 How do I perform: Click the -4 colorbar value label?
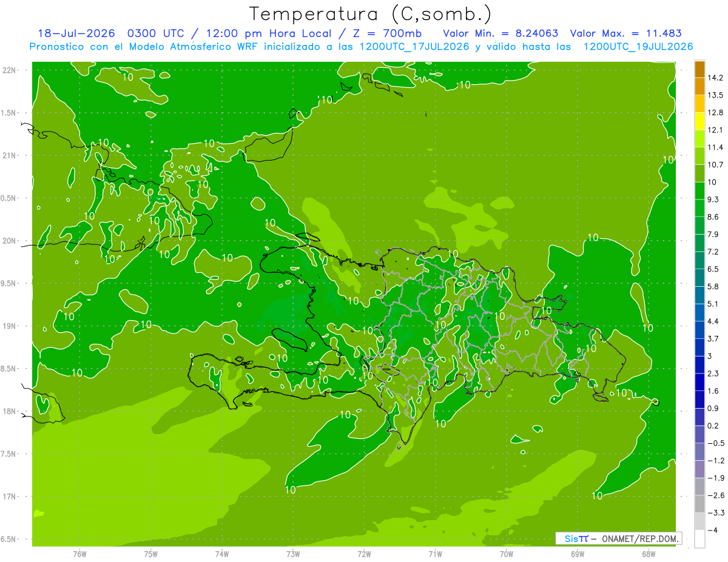tap(712, 530)
